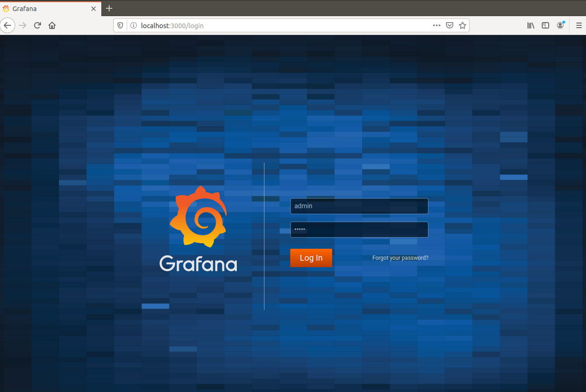This screenshot has height=392, width=586.
Task: Close the Grafana tab
Action: pos(94,8)
